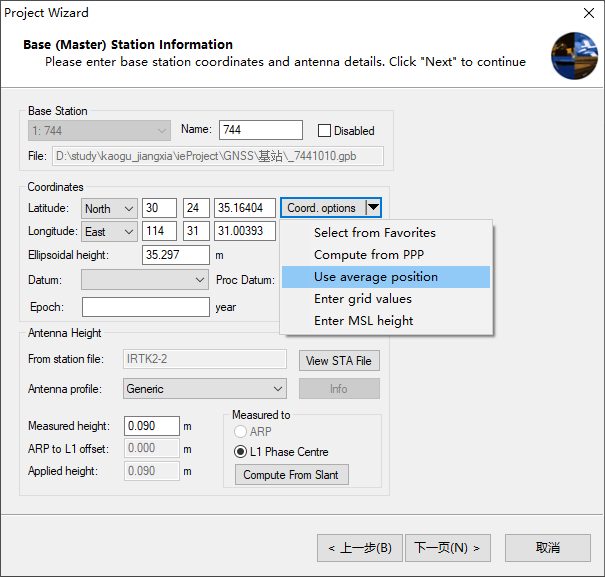Click the Longitude seconds field 31.00393
The width and height of the screenshot is (605, 577).
[x=245, y=231]
